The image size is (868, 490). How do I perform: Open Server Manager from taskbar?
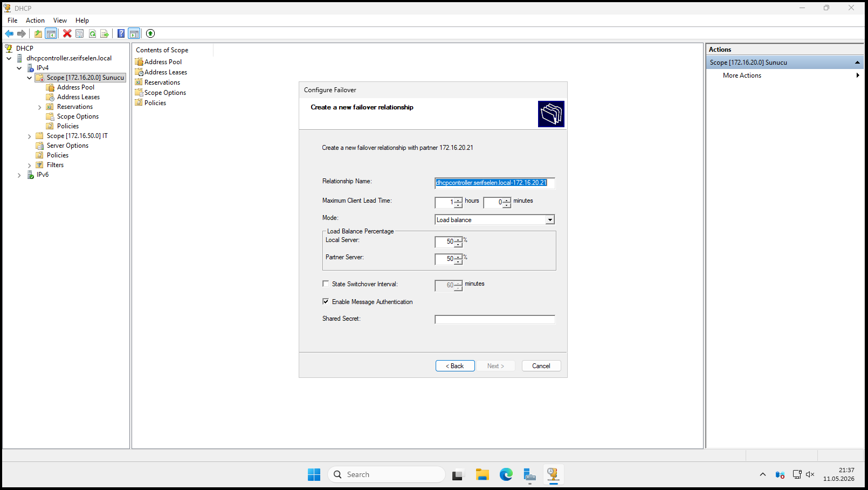coord(529,474)
